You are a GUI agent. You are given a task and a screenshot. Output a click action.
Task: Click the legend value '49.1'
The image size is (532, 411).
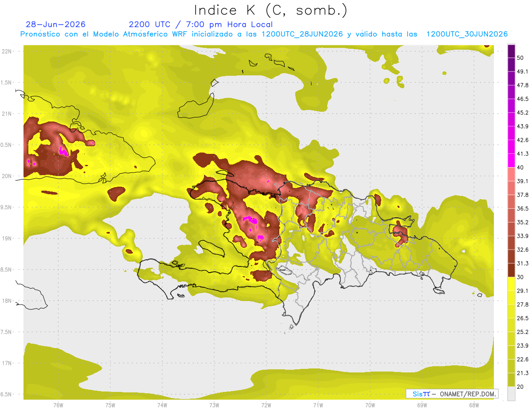click(523, 71)
